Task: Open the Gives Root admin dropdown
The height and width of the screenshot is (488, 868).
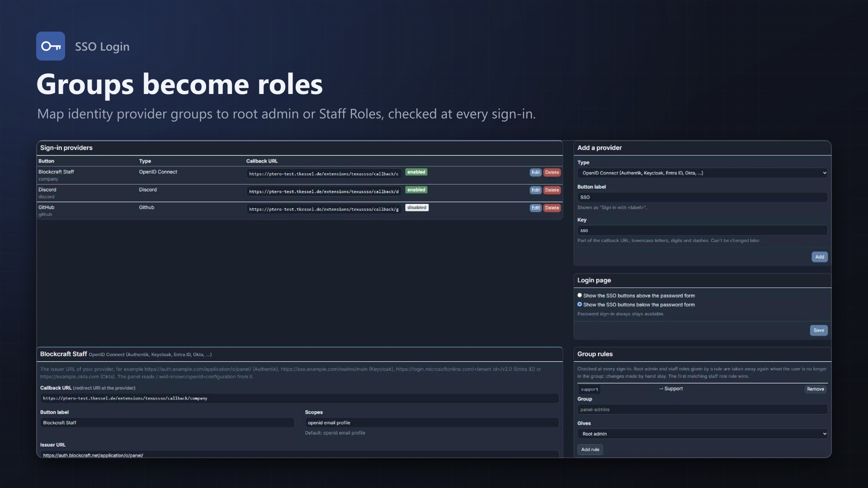Action: click(x=703, y=434)
